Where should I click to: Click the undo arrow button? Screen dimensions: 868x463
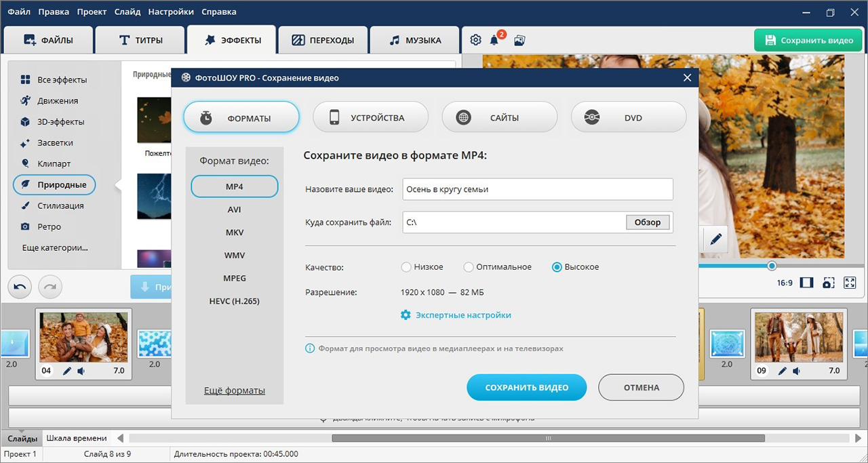click(x=20, y=287)
